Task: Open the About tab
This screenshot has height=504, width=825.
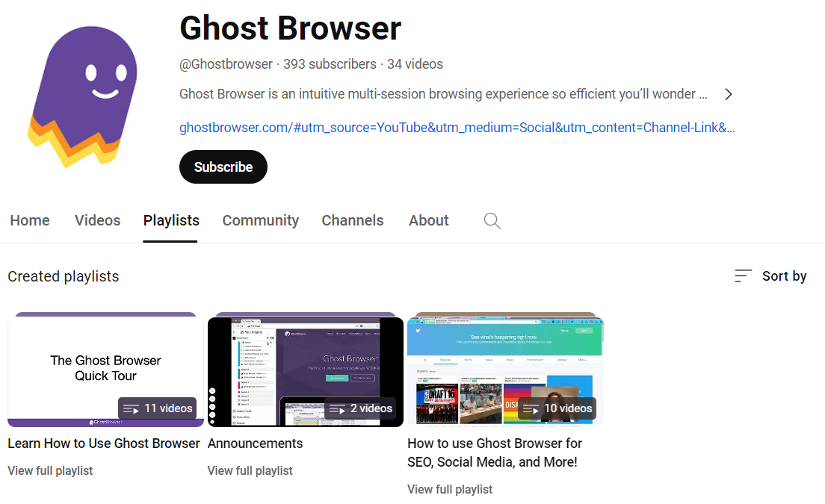Action: coord(428,220)
